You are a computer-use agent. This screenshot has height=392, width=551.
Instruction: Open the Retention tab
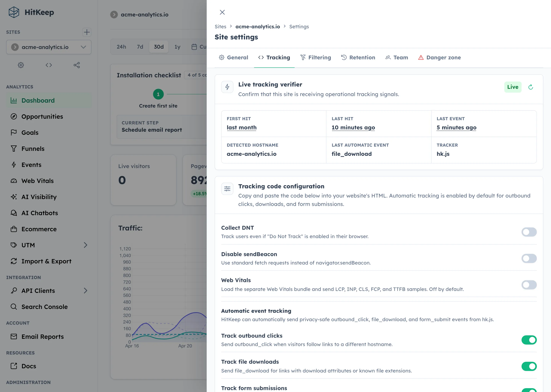[x=358, y=57]
